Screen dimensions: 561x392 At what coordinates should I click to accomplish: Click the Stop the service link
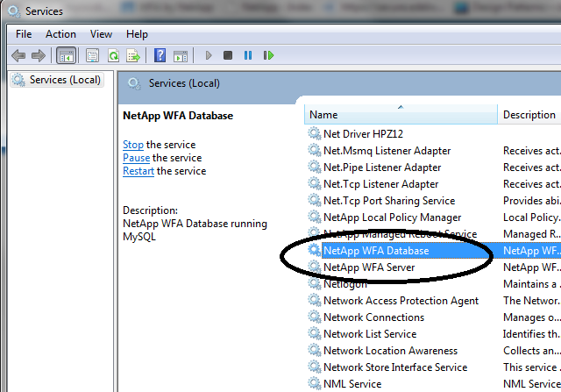[133, 145]
